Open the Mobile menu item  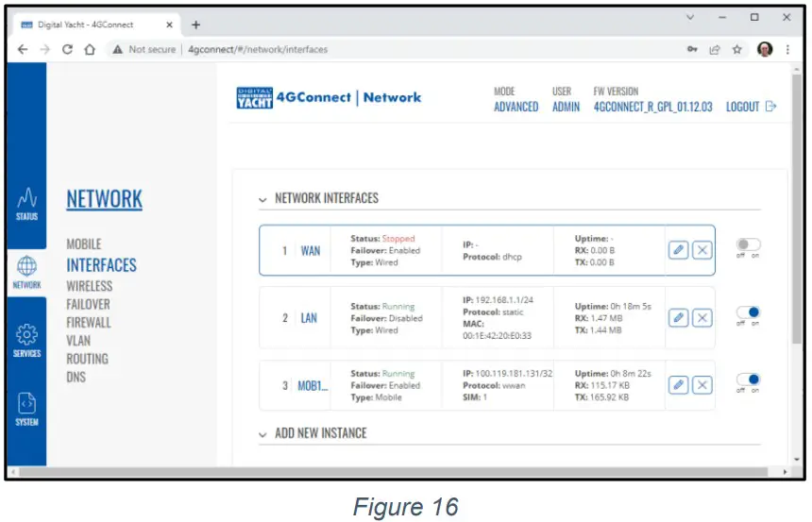pos(84,244)
